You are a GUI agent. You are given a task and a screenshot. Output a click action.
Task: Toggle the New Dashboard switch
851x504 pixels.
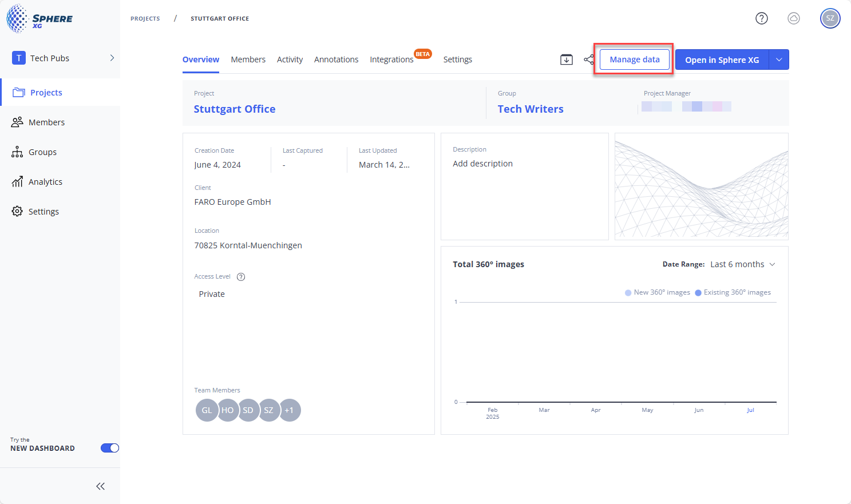coord(109,448)
